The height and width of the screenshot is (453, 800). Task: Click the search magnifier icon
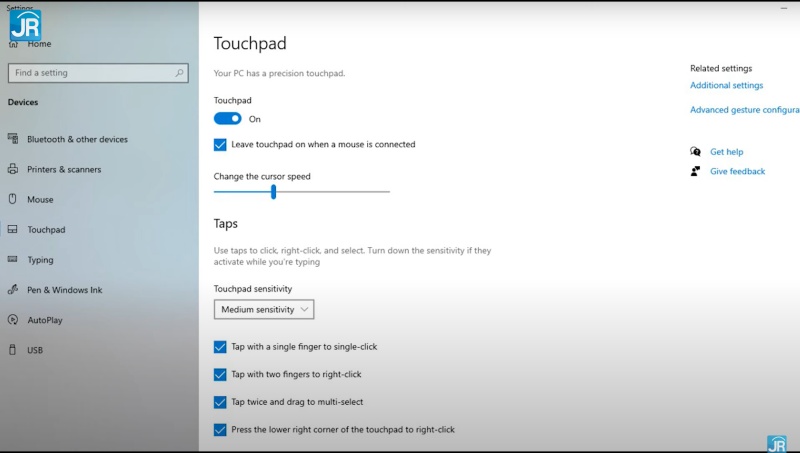179,73
